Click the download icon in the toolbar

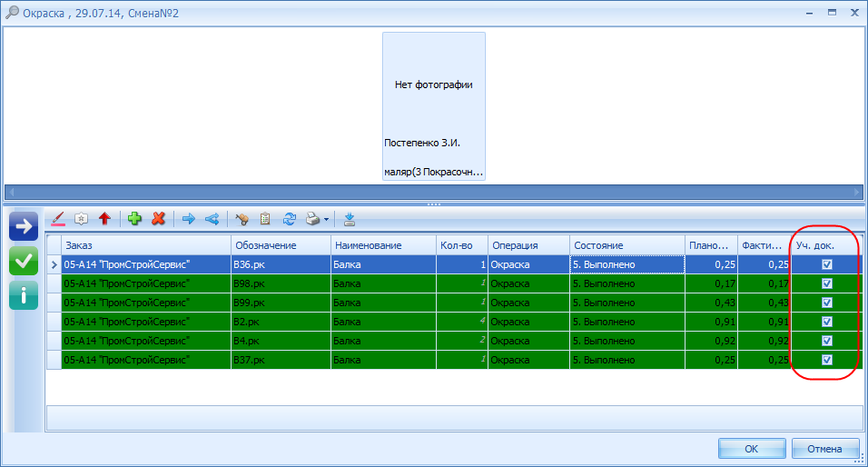[x=350, y=219]
